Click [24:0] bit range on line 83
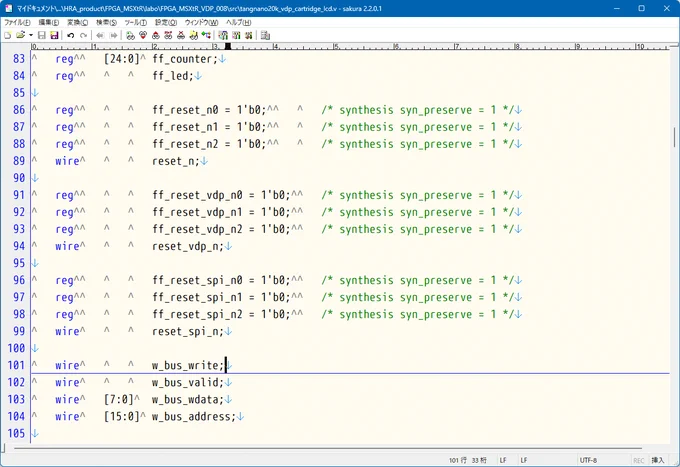The width and height of the screenshot is (680, 467). pos(122,59)
